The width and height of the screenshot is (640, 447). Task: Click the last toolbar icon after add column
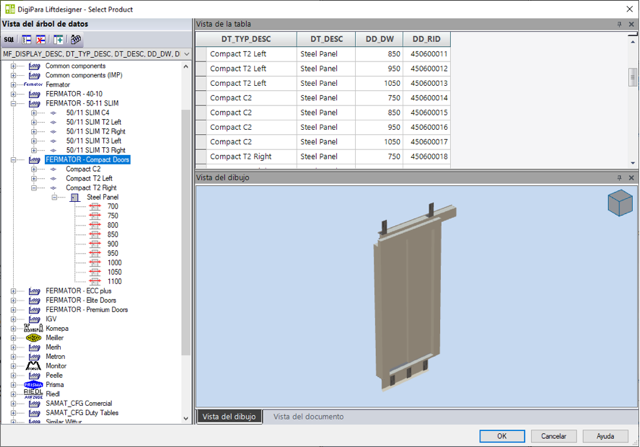pos(76,40)
